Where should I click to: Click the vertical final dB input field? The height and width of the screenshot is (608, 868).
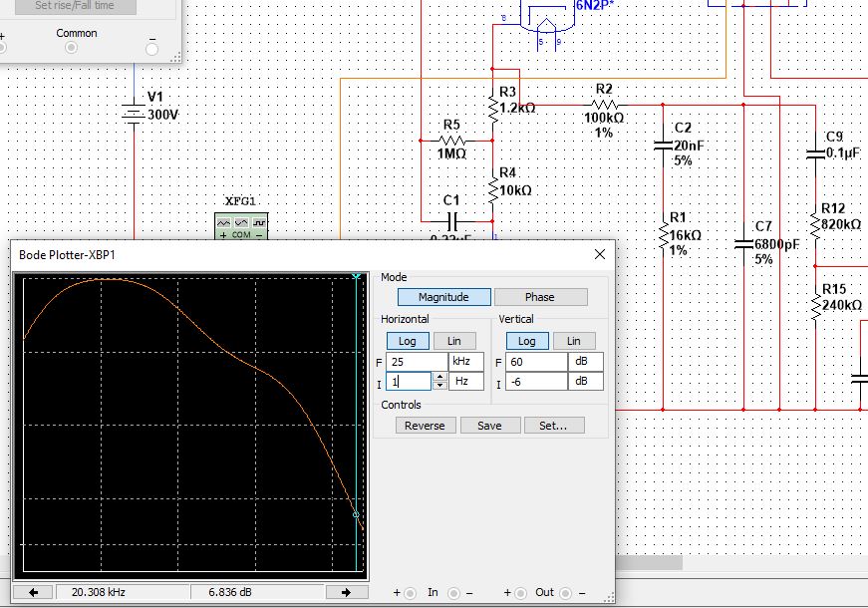point(537,362)
